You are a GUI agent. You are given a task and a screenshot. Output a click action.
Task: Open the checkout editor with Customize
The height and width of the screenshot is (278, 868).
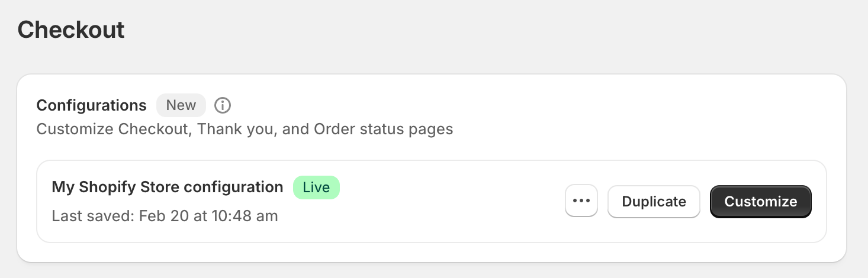coord(760,201)
